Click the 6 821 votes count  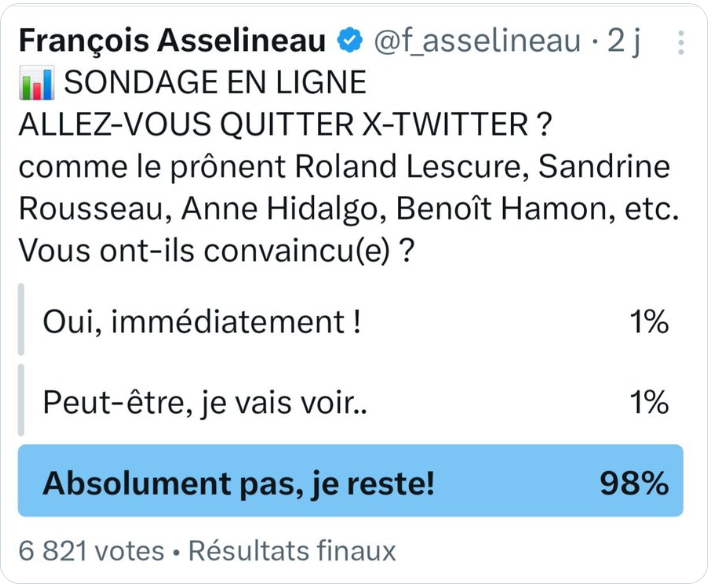[91, 551]
